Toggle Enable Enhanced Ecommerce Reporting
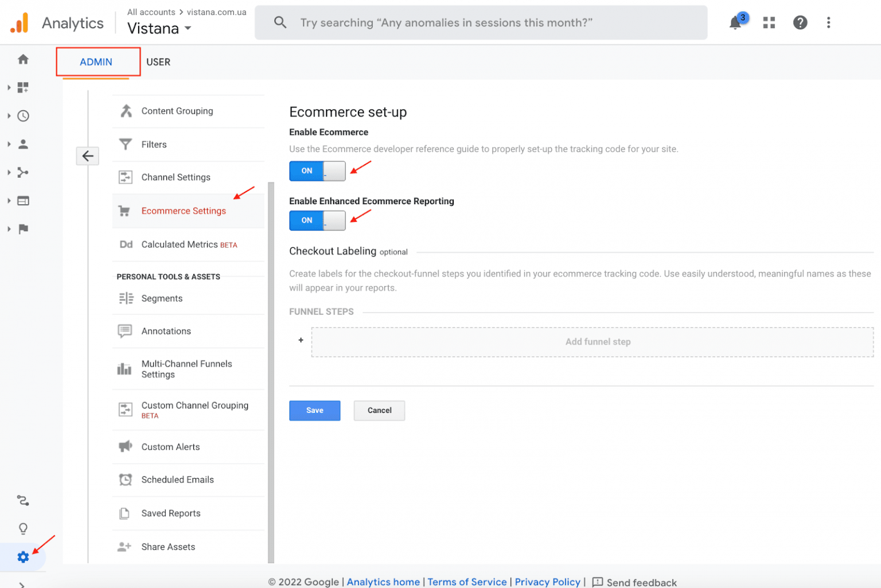 pyautogui.click(x=317, y=221)
